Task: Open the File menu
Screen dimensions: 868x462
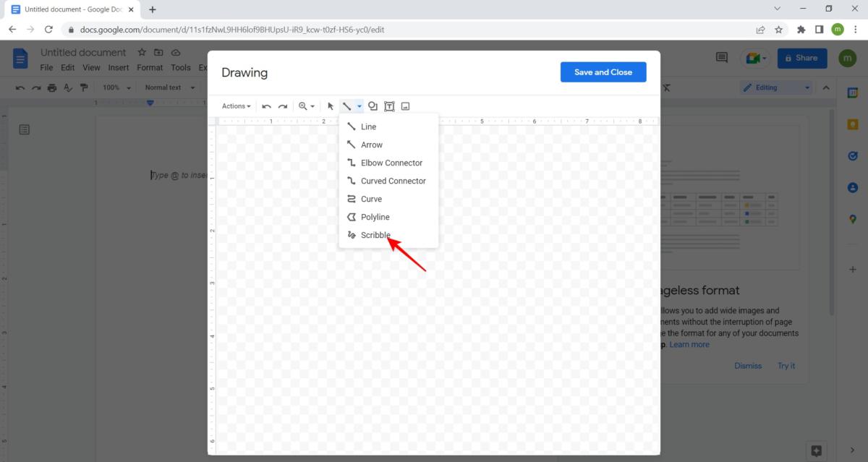Action: tap(46, 68)
